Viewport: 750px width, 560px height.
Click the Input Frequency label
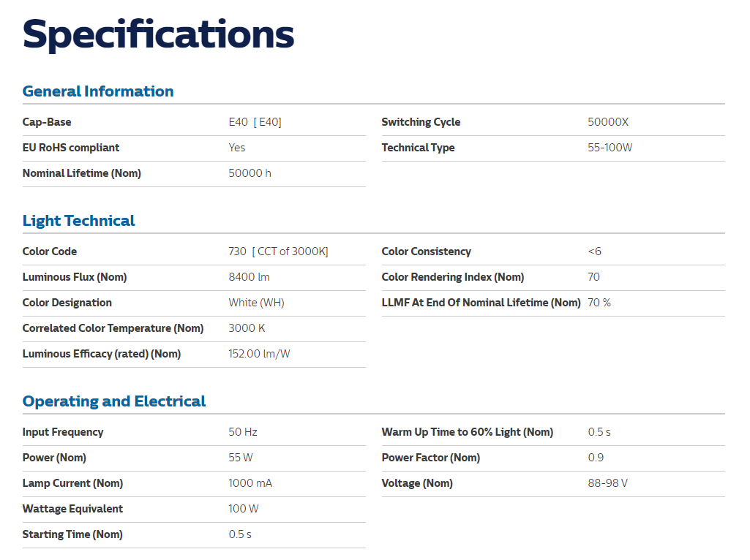coord(63,432)
